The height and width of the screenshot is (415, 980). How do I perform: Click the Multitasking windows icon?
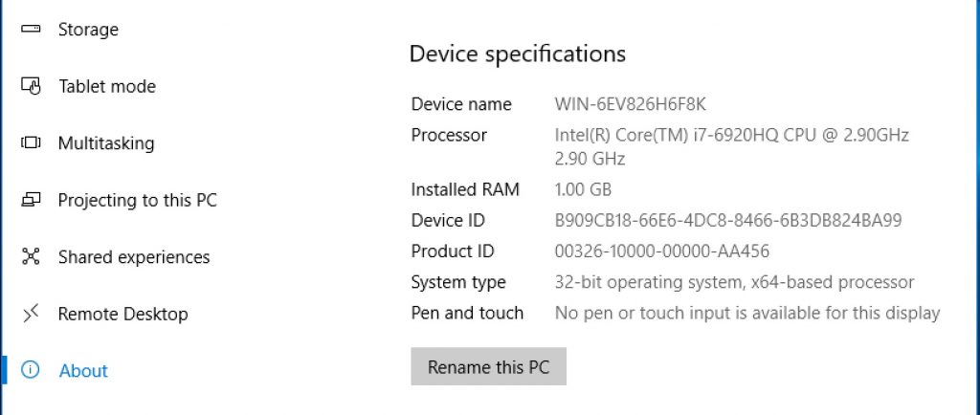point(31,142)
